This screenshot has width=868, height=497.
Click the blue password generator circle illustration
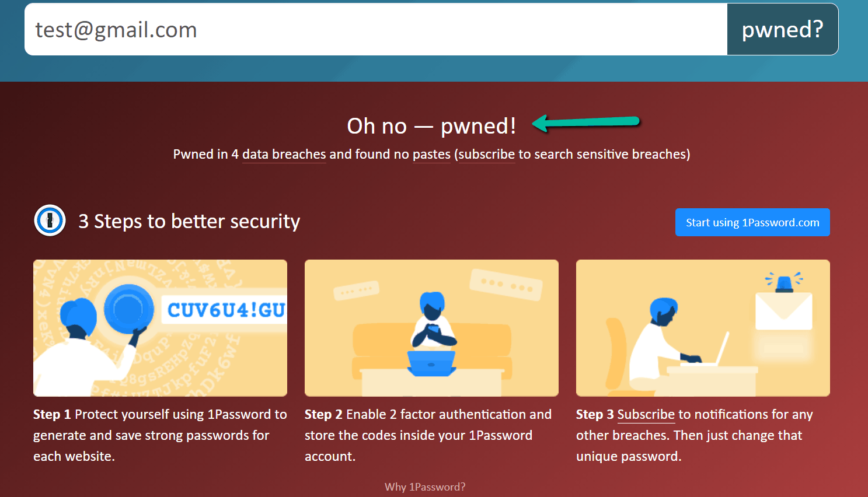pos(128,309)
